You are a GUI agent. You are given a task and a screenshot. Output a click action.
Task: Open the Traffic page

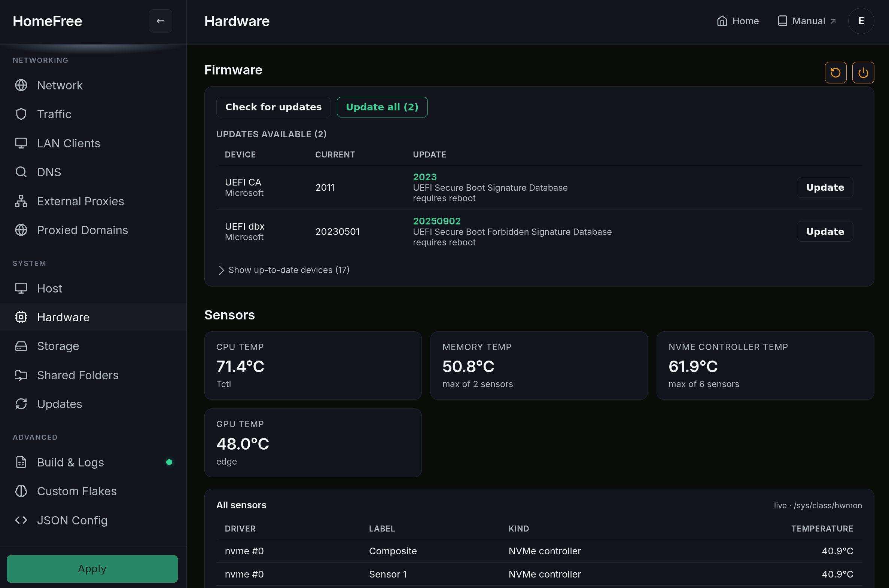click(93, 114)
